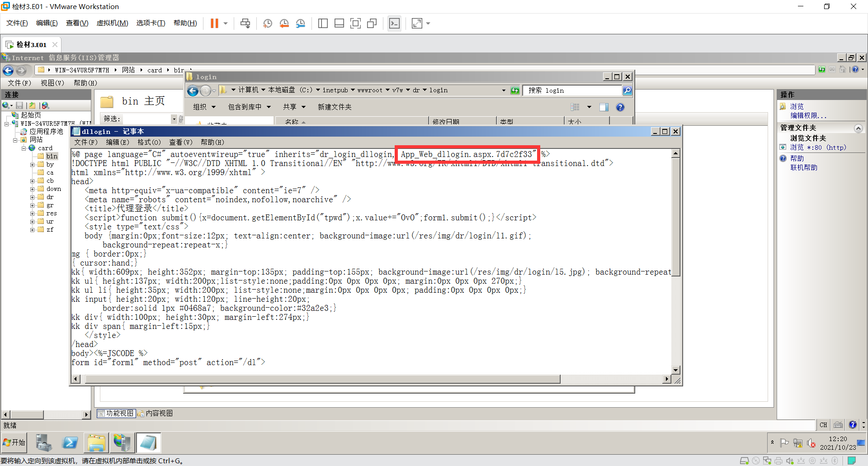The height and width of the screenshot is (466, 868).
Task: Click 编辑权限... action link
Action: pos(808,116)
